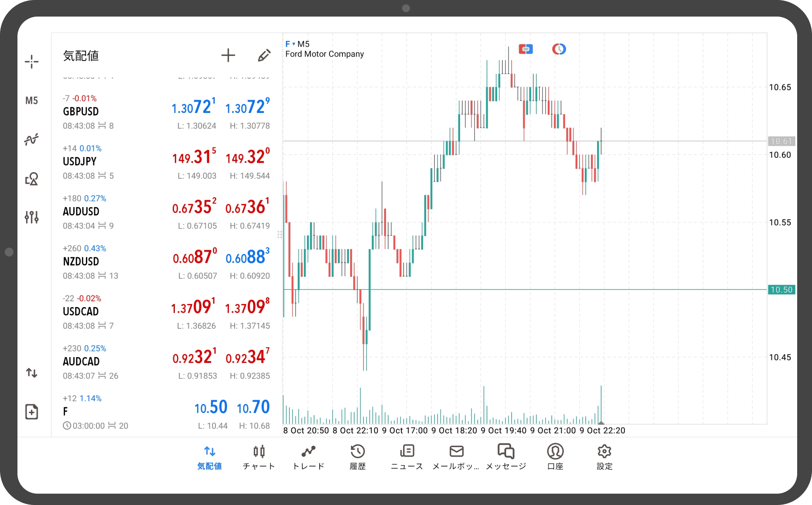Select the crosshair tool in sidebar

(x=31, y=61)
